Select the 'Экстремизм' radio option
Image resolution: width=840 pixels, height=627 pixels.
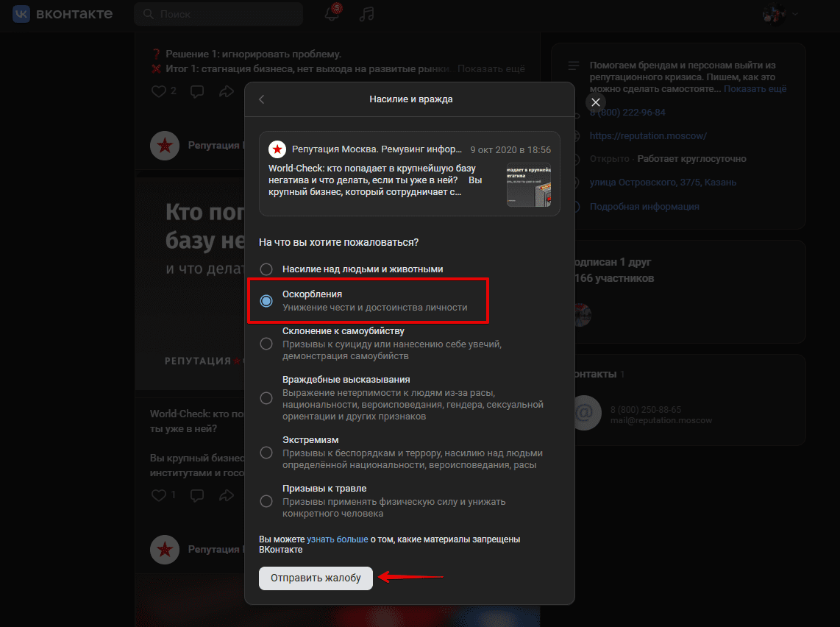click(266, 453)
